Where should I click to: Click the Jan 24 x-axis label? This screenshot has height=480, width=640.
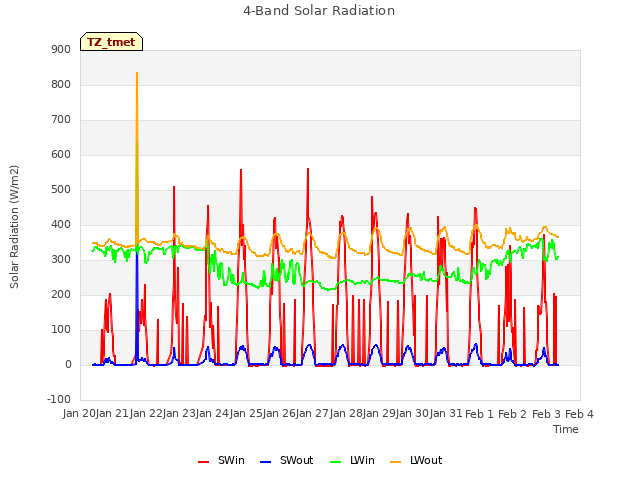click(212, 413)
